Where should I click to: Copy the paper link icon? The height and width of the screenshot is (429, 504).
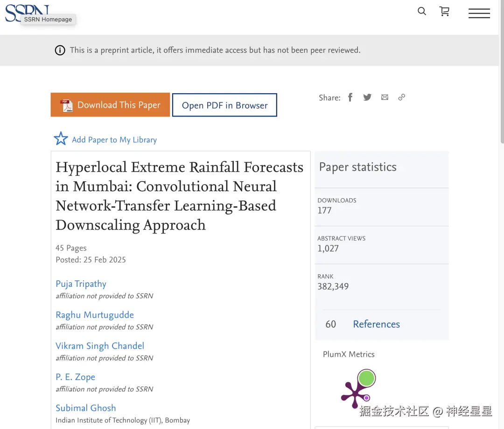click(x=401, y=97)
